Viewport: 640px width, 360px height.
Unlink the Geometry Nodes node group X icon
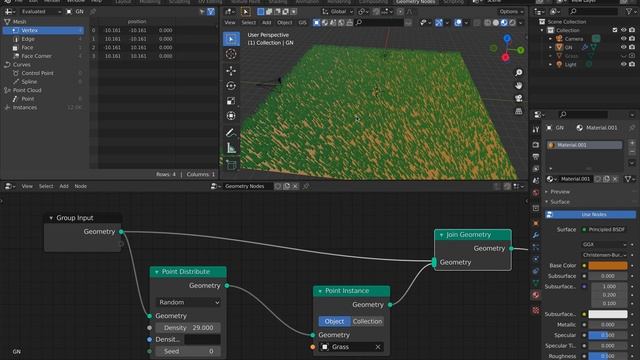click(295, 186)
